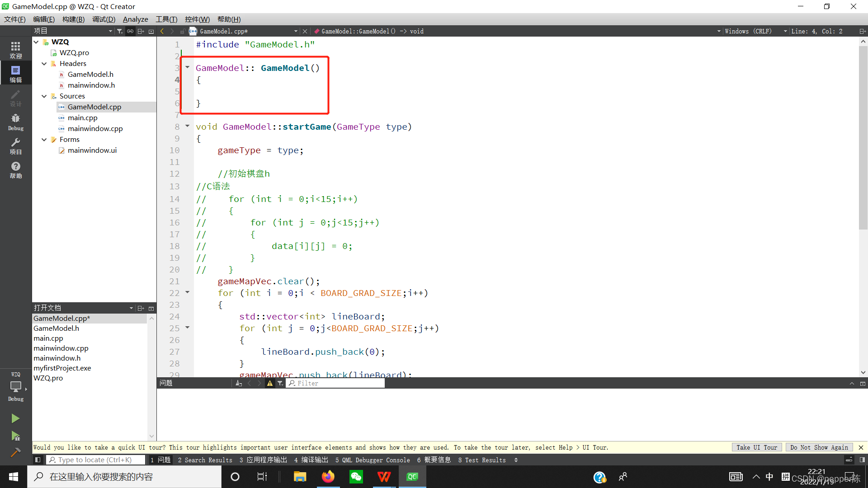Viewport: 868px width, 488px height.
Task: Open the Projects mode wrench icon
Action: (15, 145)
